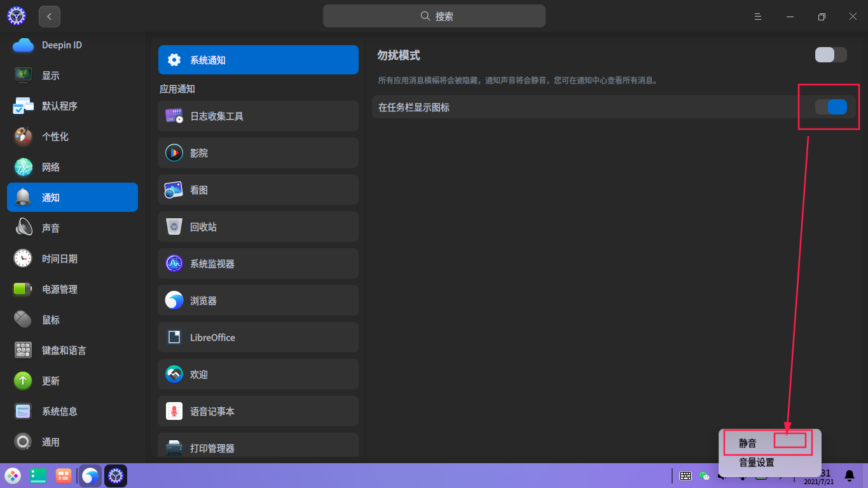This screenshot has height=488, width=868.
Task: View 系统信息 system information
Action: tap(72, 412)
